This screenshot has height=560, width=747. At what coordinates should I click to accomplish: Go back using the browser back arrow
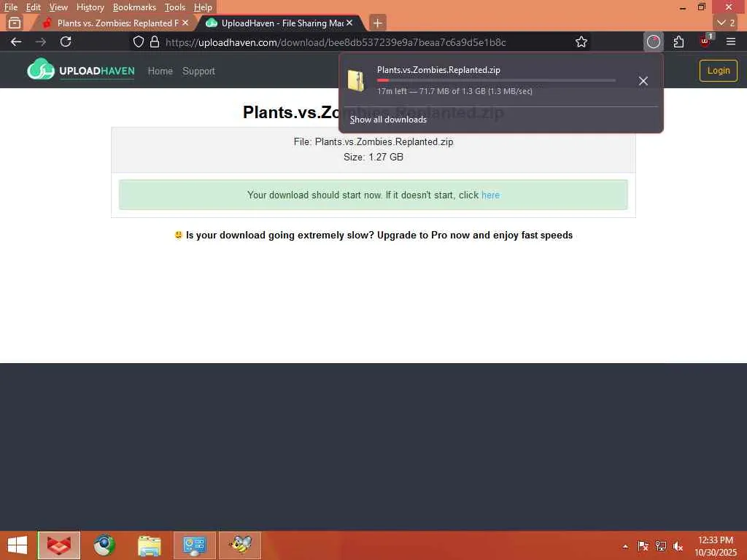click(x=16, y=42)
